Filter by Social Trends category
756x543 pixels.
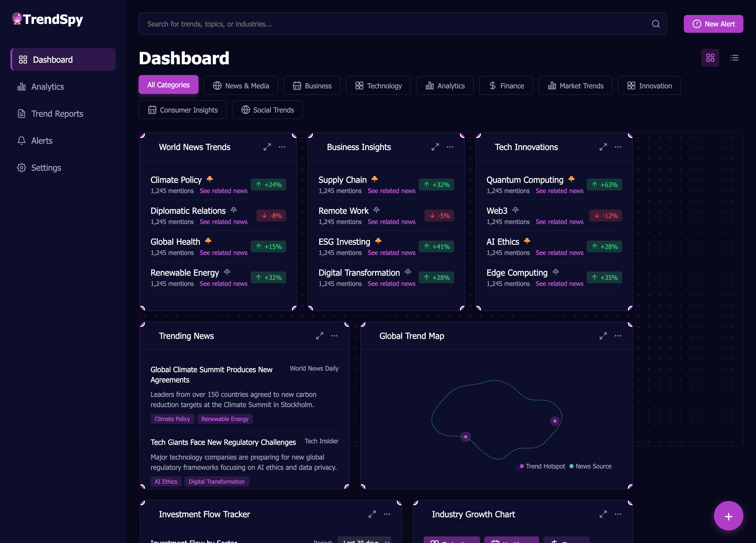267,110
